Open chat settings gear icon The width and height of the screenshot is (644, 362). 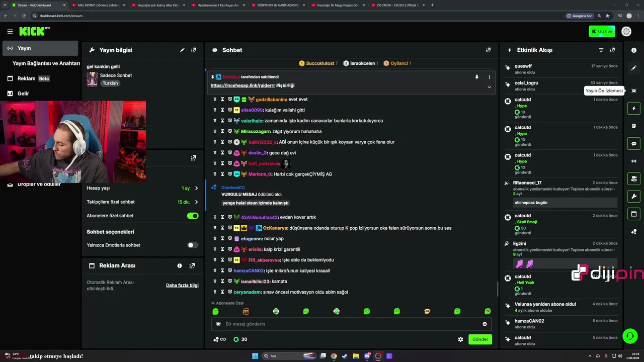point(460,339)
